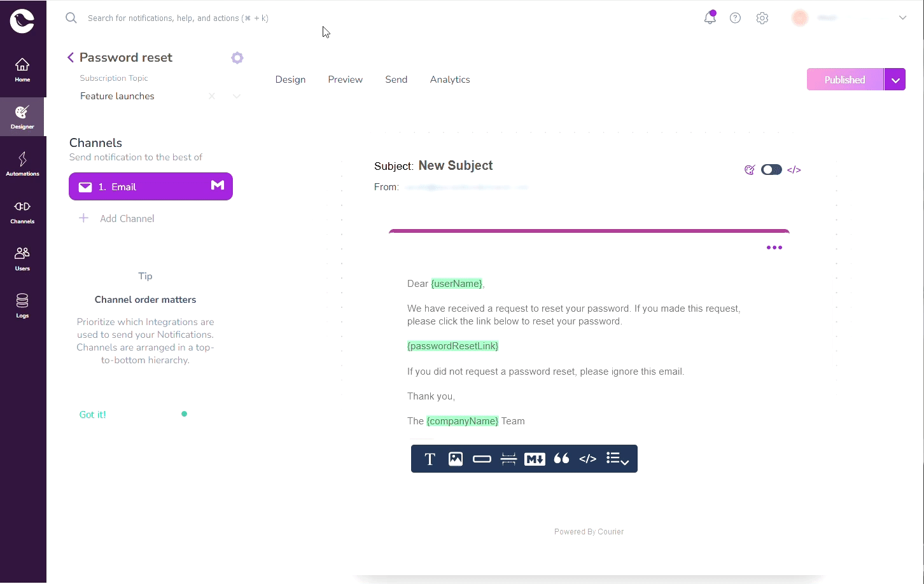This screenshot has height=584, width=924.
Task: Select the Text block tool in the editor toolbar
Action: point(430,459)
